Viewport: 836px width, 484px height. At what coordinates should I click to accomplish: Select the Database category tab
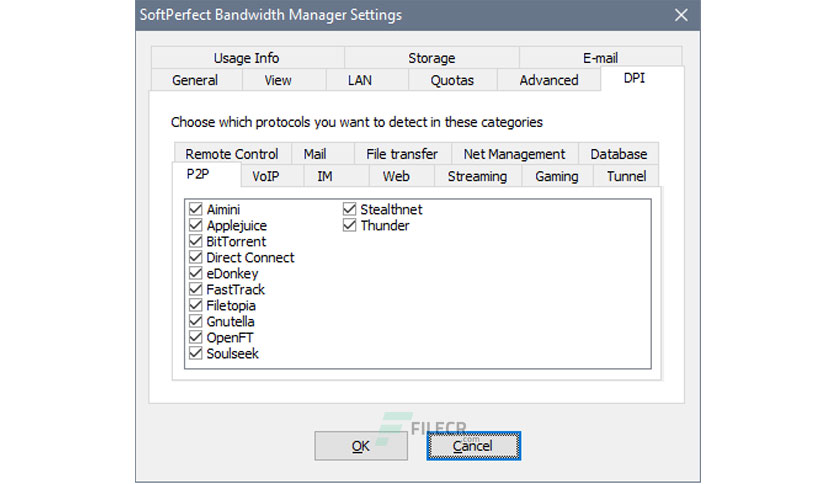point(618,154)
